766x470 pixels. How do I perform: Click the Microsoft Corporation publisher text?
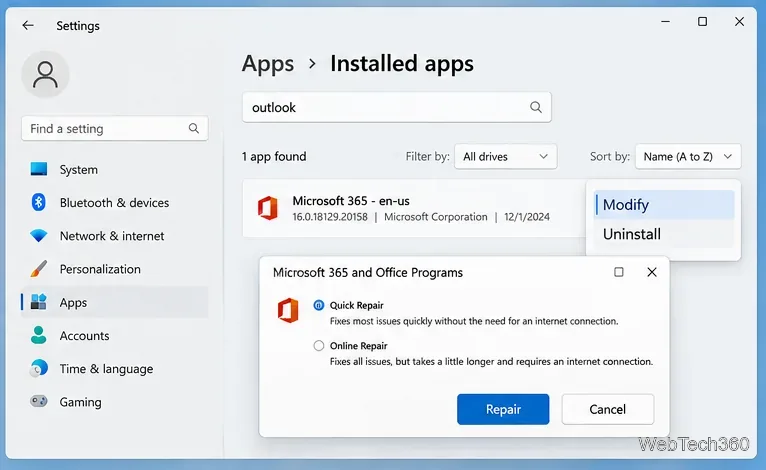435,217
